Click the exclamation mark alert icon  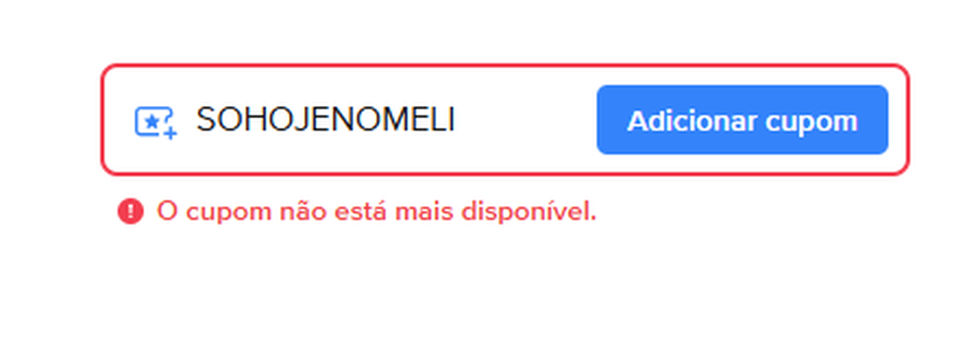tap(131, 211)
